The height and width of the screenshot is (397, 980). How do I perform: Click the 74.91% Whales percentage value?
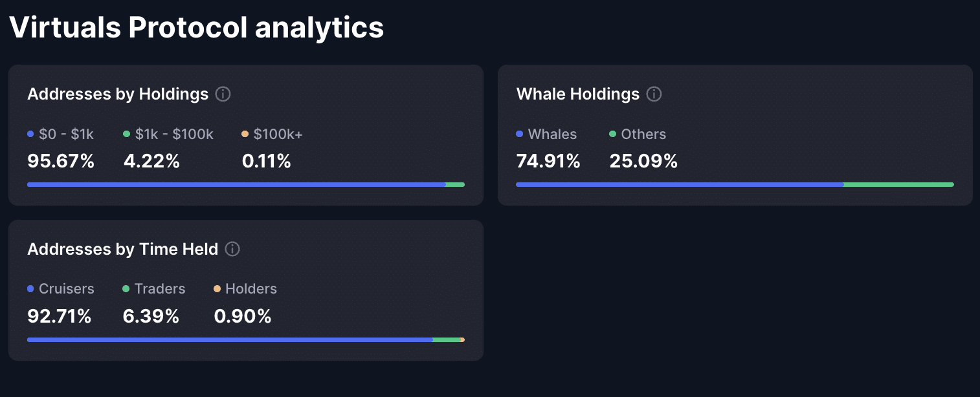[x=548, y=161]
